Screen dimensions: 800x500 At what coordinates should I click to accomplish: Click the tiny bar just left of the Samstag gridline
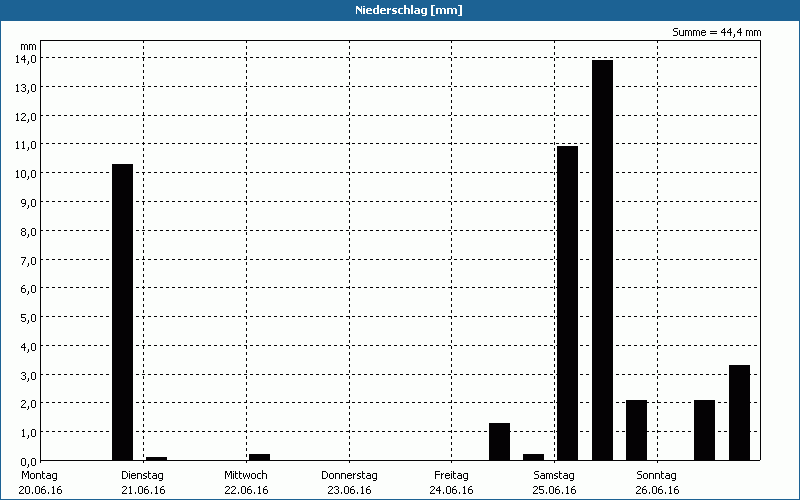[x=534, y=457]
